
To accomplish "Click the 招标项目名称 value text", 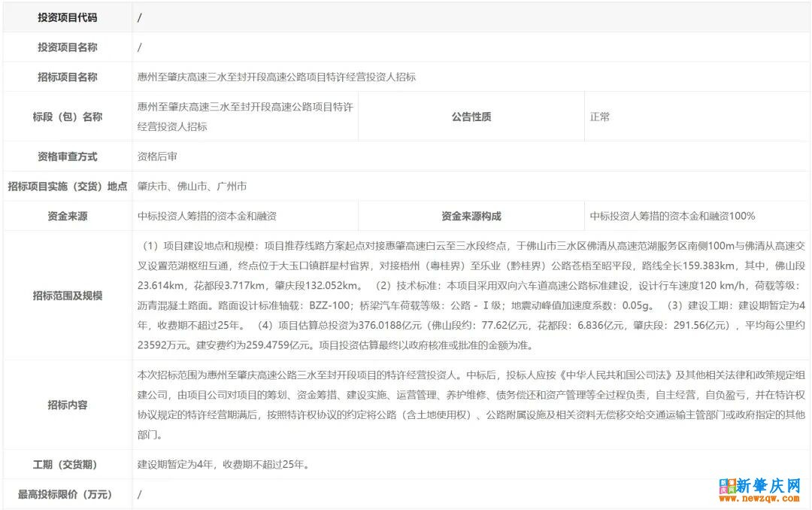I will (x=276, y=77).
